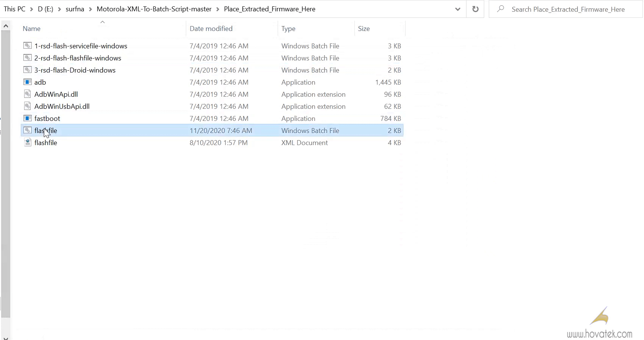The height and width of the screenshot is (340, 644).
Task: Click the search magnifier icon
Action: click(x=500, y=9)
